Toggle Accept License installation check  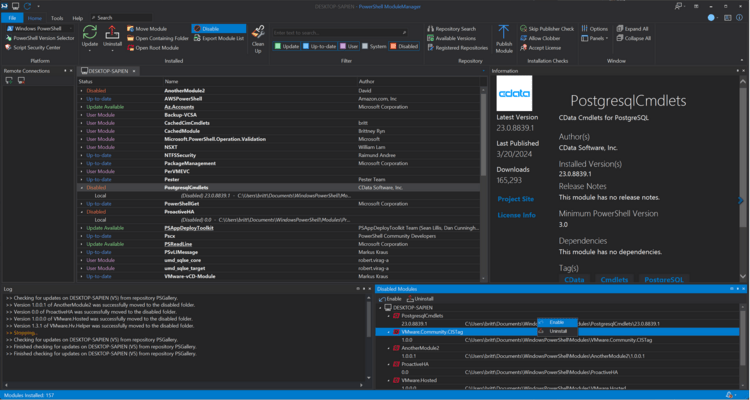pos(540,48)
